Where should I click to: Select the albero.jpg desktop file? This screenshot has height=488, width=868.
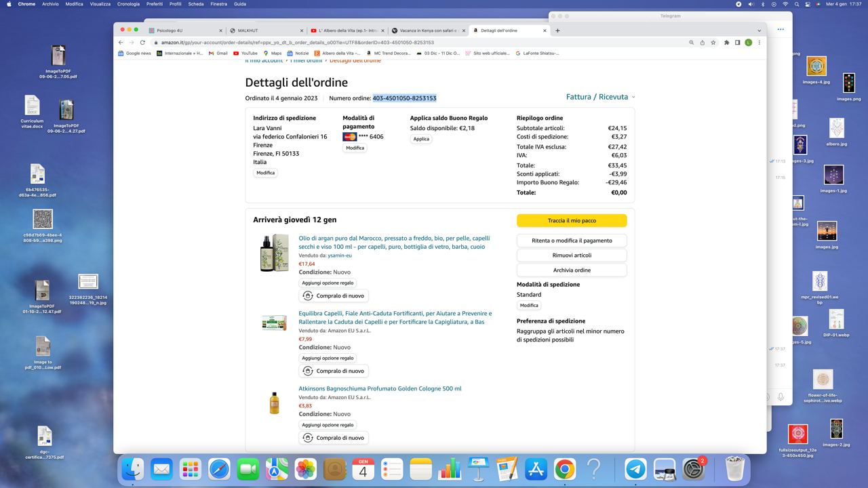[837, 132]
